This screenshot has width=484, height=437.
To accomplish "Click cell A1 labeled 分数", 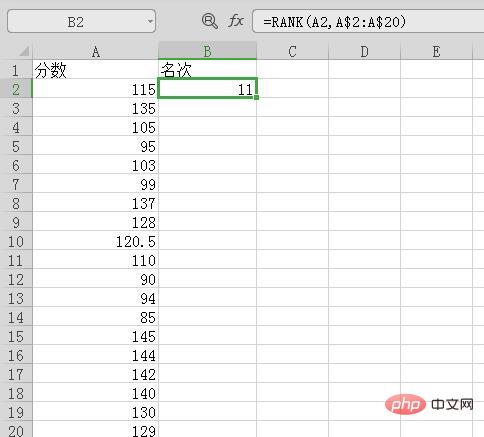I will tap(95, 70).
